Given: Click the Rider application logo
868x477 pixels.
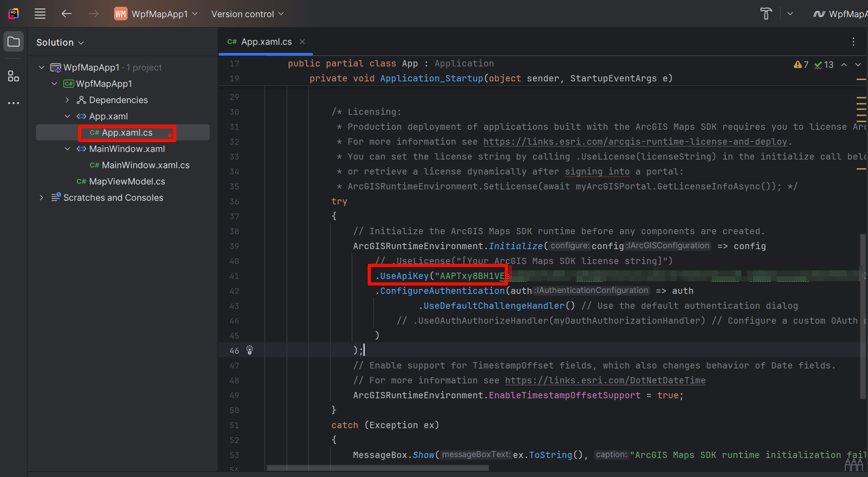Looking at the screenshot, I should pyautogui.click(x=14, y=14).
